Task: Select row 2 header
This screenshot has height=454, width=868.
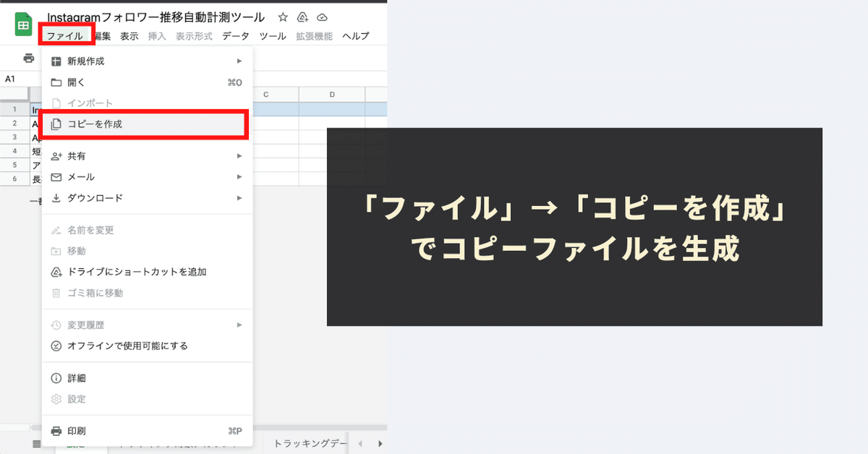Action: point(14,124)
